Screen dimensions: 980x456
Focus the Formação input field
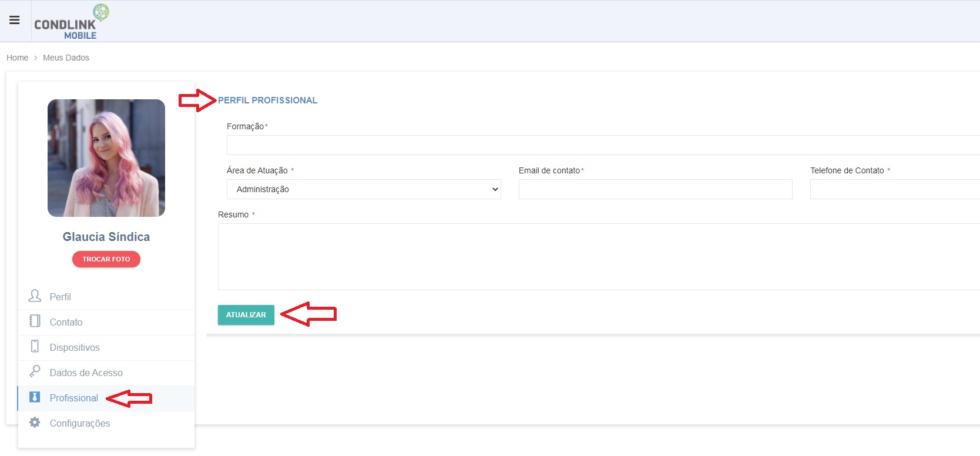(x=603, y=145)
